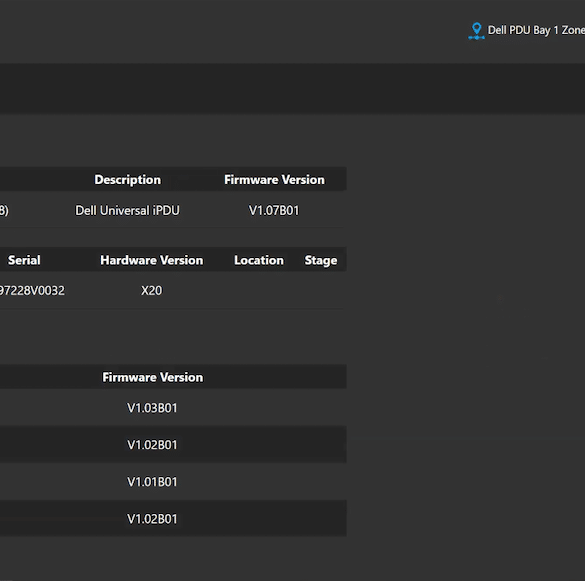This screenshot has height=581, width=585.
Task: Click the lower Firmware Version table header
Action: (153, 377)
